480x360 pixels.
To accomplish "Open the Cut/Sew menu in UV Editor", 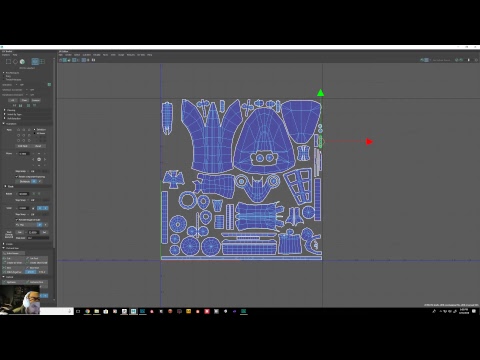I will pyautogui.click(x=87, y=55).
